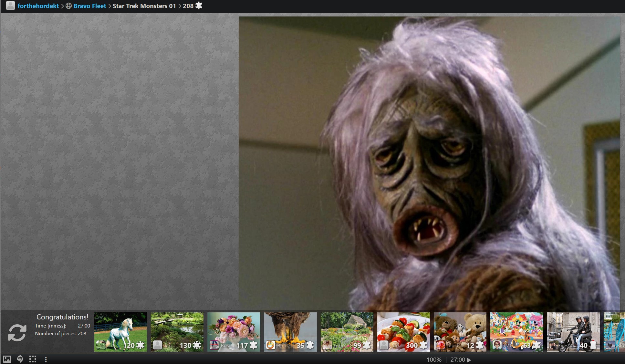This screenshot has height=364, width=625.
Task: Open the image preview icon in the bottom bar
Action: (x=7, y=359)
